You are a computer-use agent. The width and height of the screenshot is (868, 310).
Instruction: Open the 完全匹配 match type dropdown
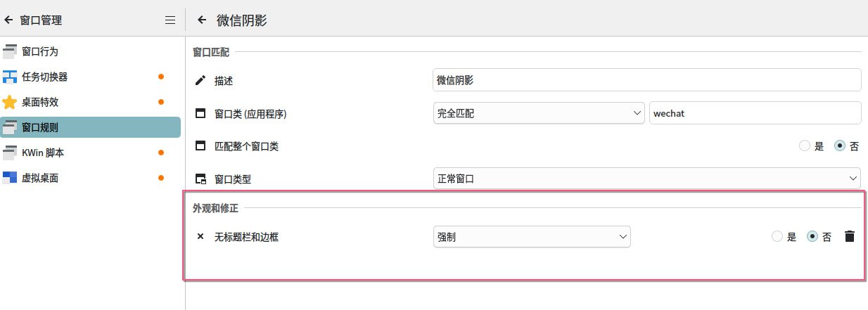539,113
